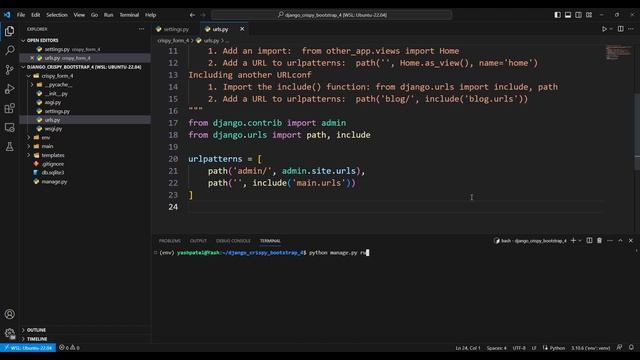640x360 pixels.
Task: Switch to the Debug Console tab
Action: pos(233,241)
